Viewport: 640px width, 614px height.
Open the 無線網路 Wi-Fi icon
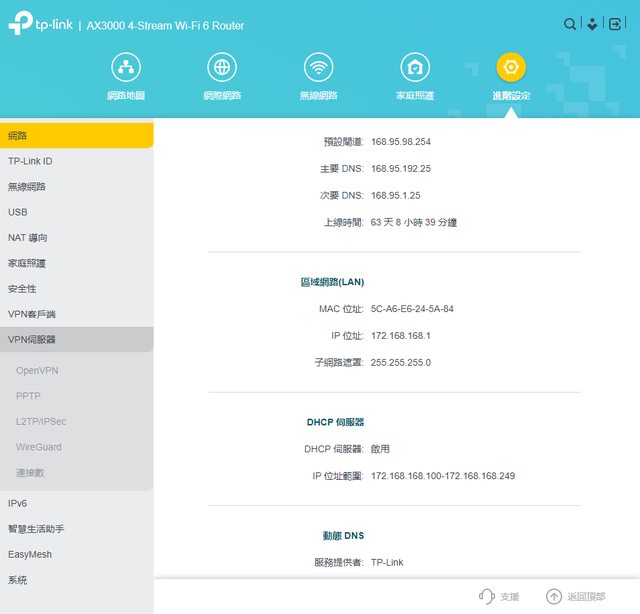[x=319, y=68]
